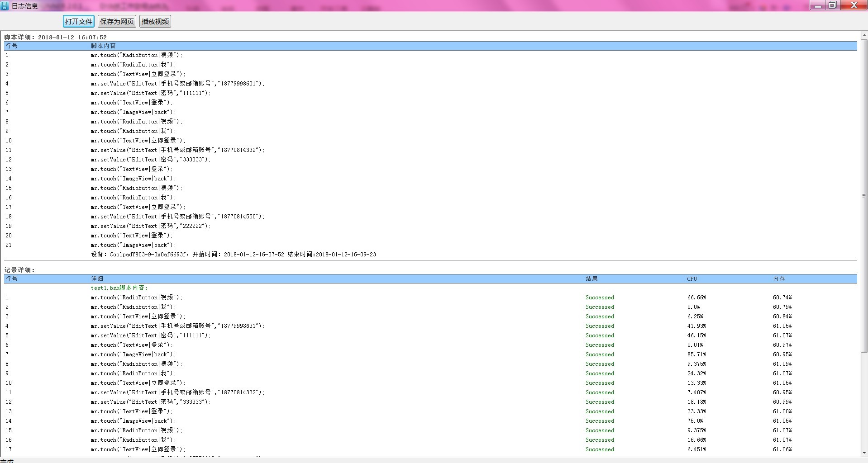Click the 保存为网页 button
The image size is (868, 463).
point(117,21)
